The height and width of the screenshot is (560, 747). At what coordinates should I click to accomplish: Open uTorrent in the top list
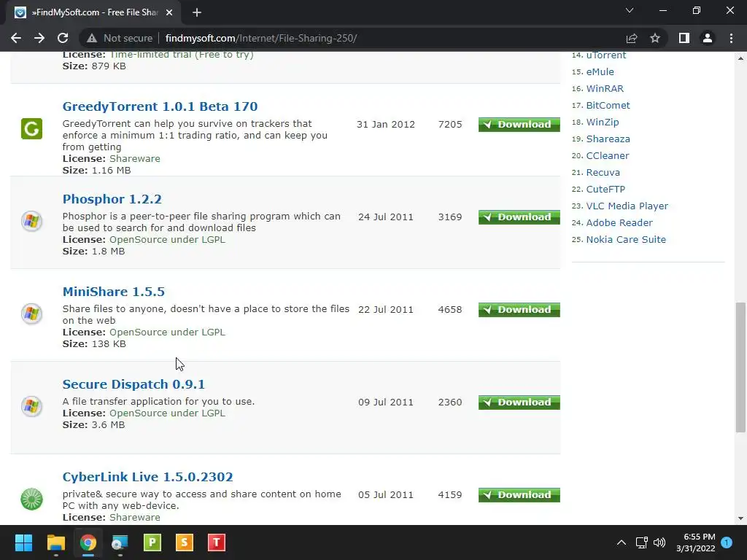pyautogui.click(x=606, y=55)
